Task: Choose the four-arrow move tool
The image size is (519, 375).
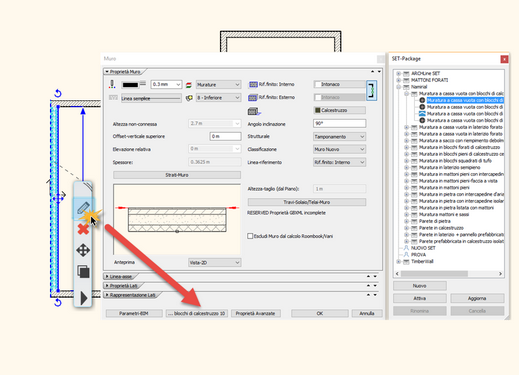Action: 83,250
